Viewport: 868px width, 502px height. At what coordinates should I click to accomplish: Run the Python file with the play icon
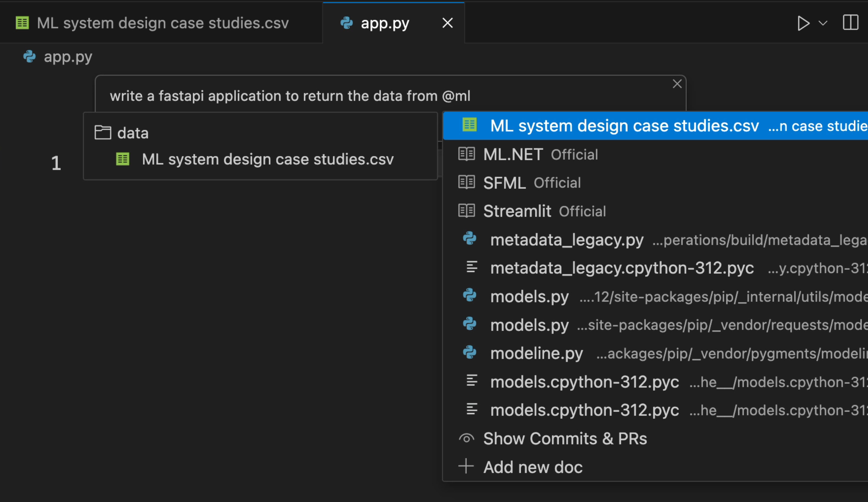(x=803, y=23)
